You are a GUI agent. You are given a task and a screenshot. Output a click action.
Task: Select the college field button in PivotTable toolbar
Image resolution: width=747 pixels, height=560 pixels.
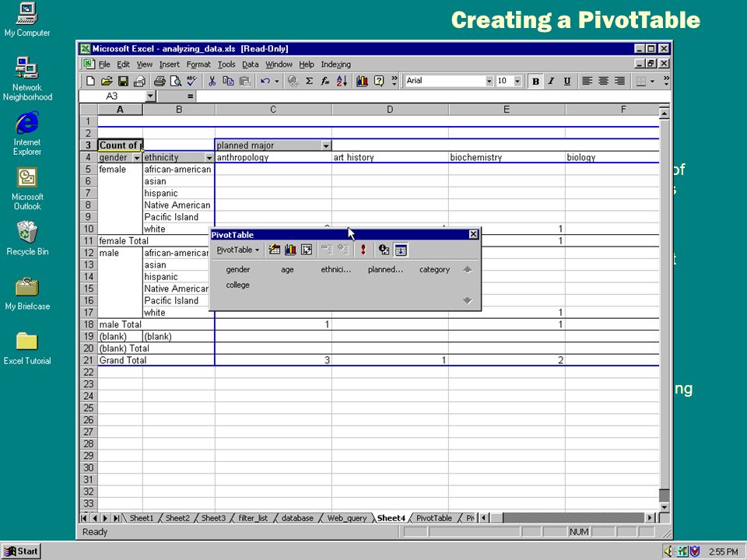(238, 285)
